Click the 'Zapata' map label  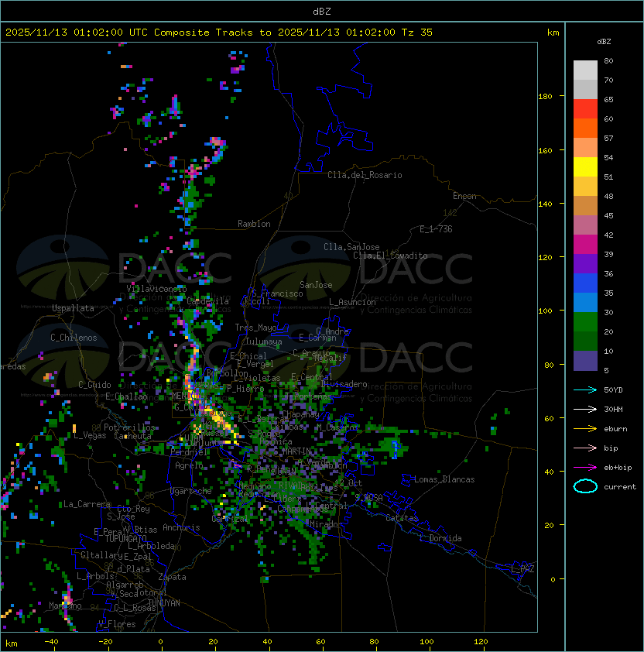point(172,577)
